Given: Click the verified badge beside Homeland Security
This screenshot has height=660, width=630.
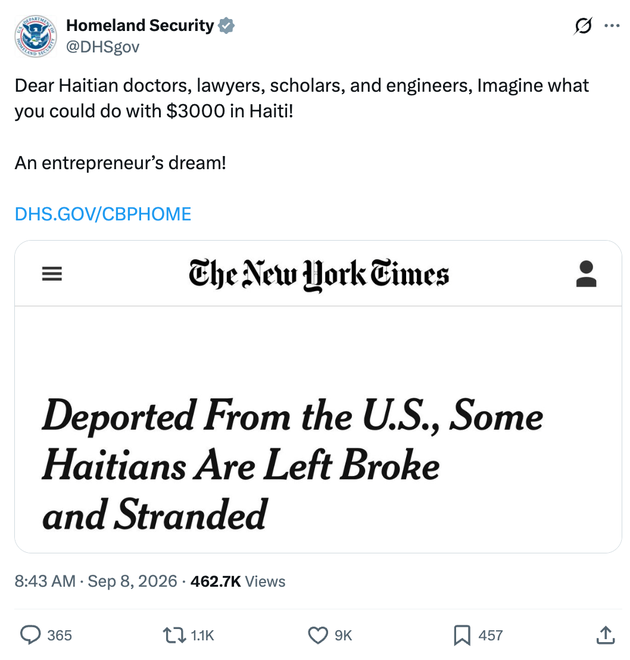Looking at the screenshot, I should (x=226, y=26).
